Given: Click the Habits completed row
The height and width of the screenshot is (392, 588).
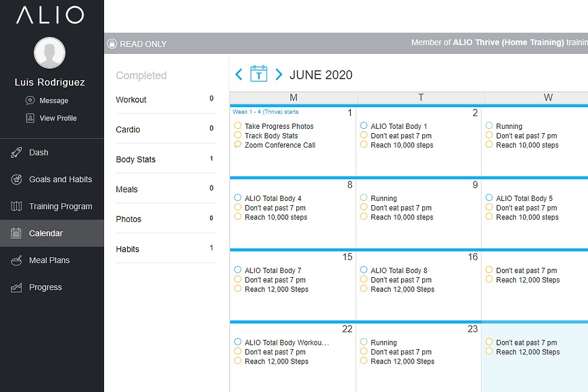Looking at the screenshot, I should tap(166, 249).
